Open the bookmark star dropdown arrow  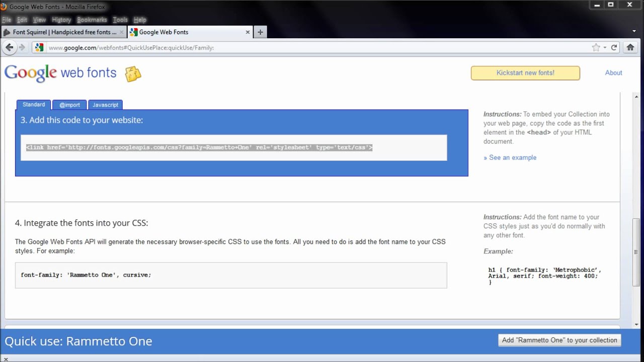pyautogui.click(x=605, y=48)
